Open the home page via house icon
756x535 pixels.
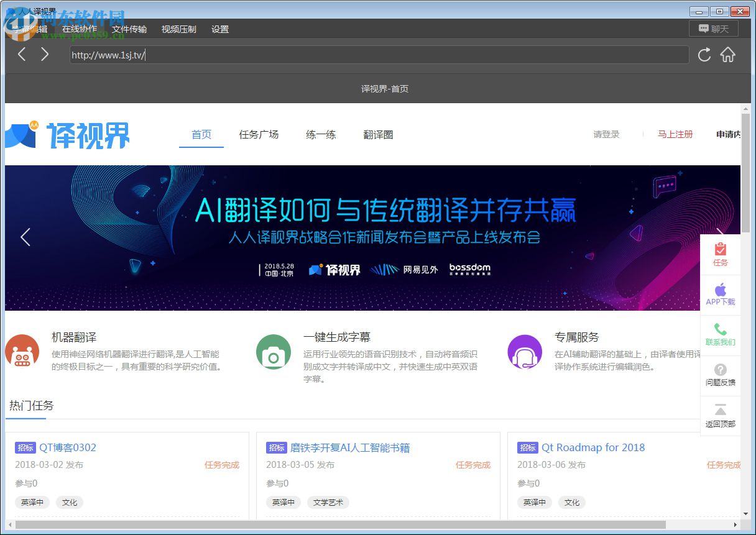727,55
